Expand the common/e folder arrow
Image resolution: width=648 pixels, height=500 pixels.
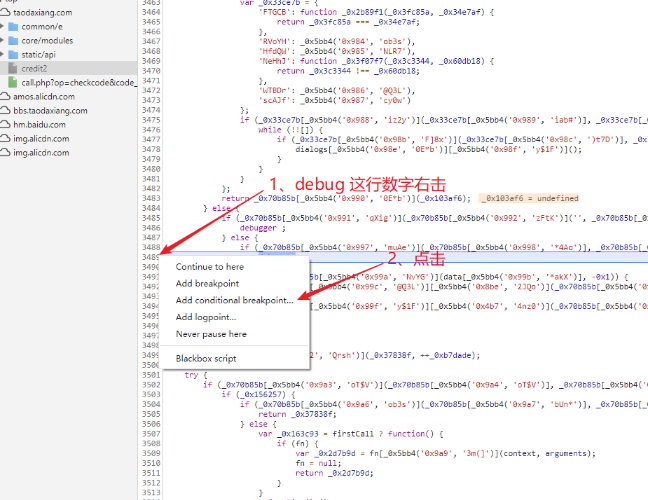click(x=2, y=27)
